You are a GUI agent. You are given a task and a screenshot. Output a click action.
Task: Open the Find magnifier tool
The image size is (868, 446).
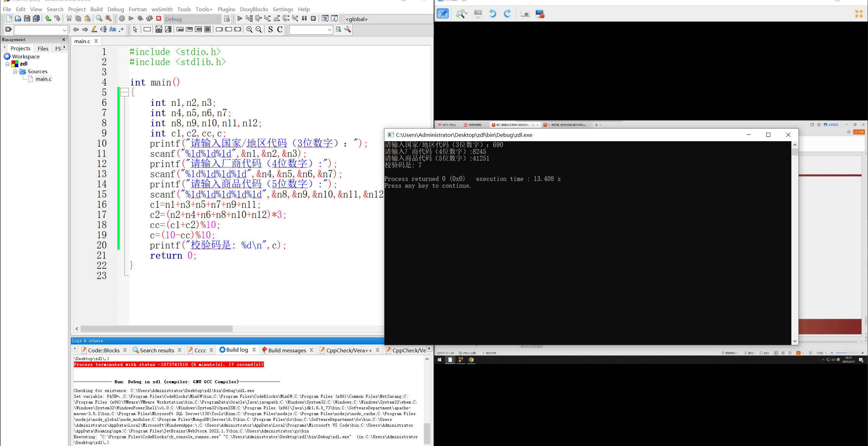point(99,19)
